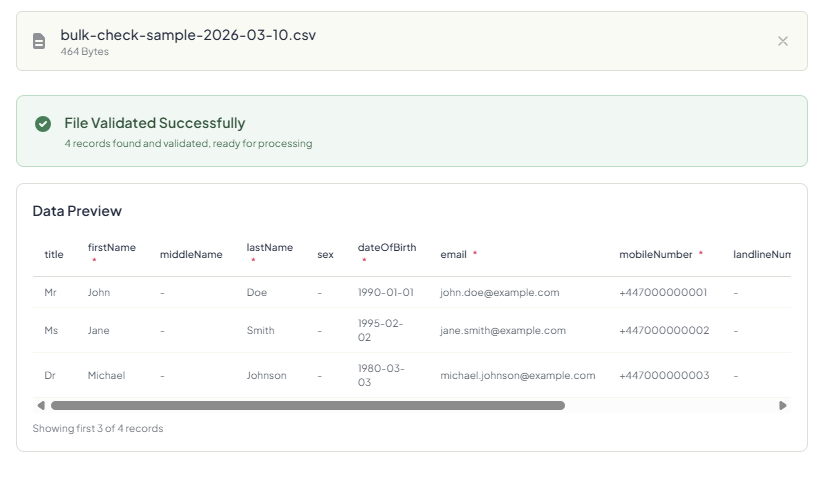The width and height of the screenshot is (826, 484).
Task: Click the +447000000002 mobile number cell
Action: (664, 331)
